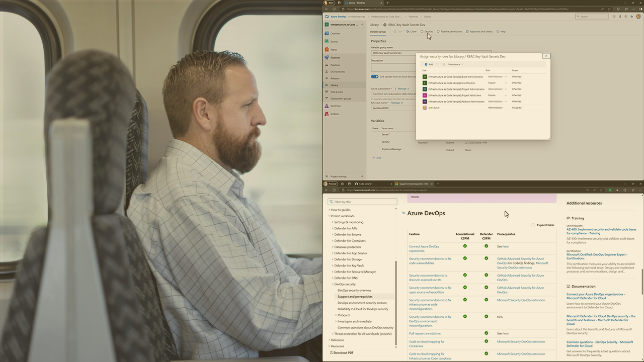
Task: Open Test Plans flask icon
Action: [x=327, y=106]
